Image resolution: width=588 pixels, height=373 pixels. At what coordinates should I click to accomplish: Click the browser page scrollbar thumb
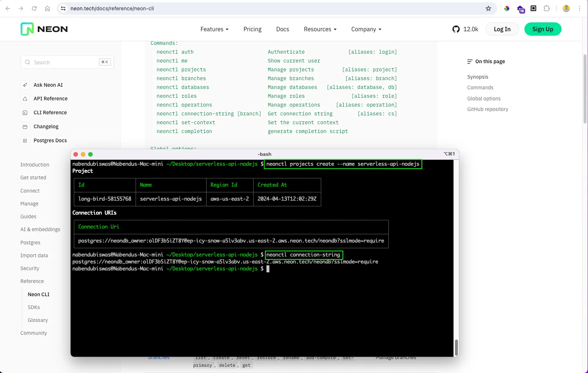click(585, 89)
